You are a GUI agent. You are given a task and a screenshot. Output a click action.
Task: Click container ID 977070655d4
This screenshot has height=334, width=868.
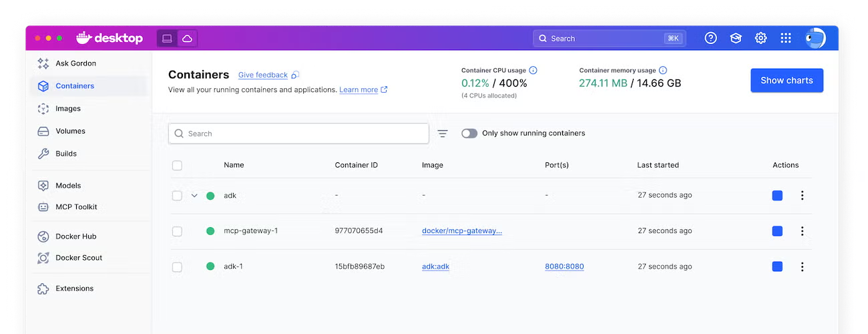(x=359, y=231)
